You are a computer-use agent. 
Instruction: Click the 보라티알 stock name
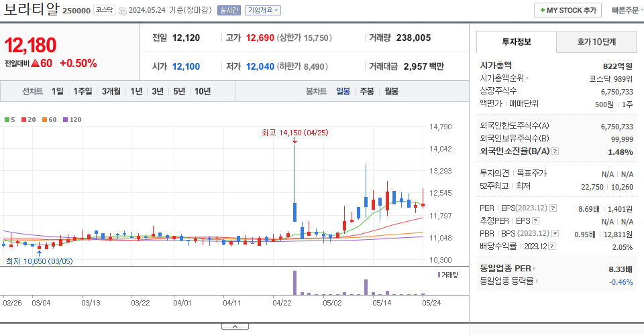(x=32, y=9)
